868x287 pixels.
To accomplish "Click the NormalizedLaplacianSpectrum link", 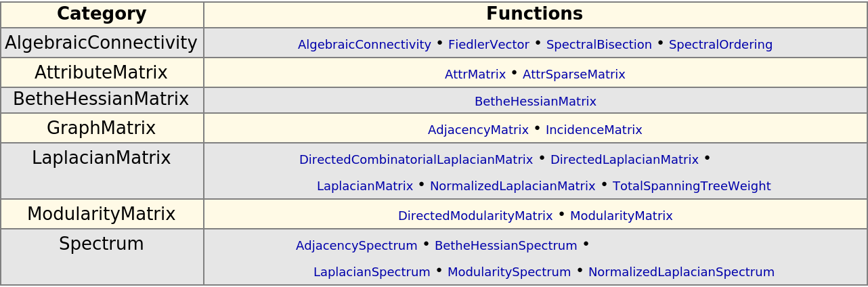I will click(x=681, y=273).
